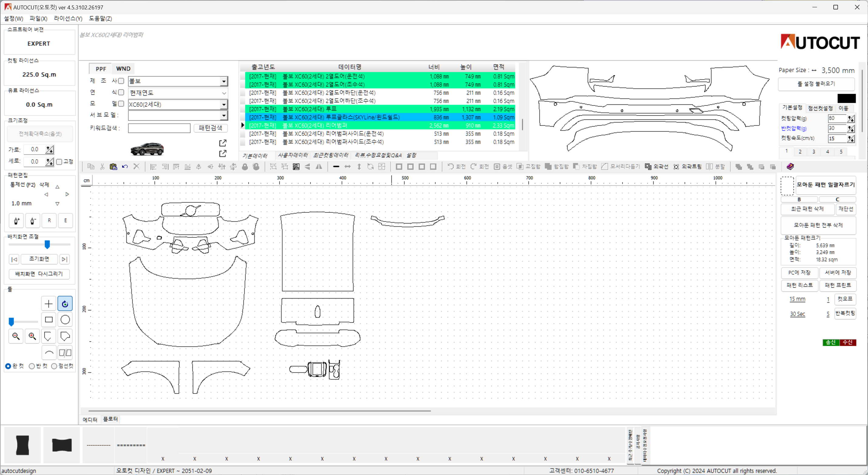Click the zoom in magnifier
Viewport: 868px width, 475px height.
click(x=32, y=336)
